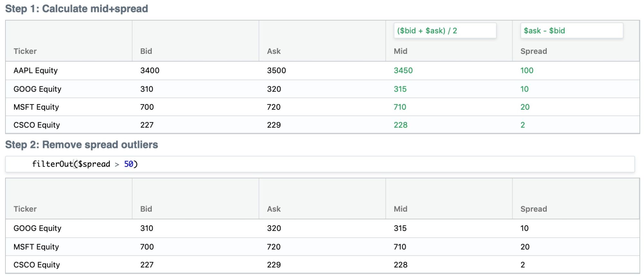The image size is (644, 279).
Task: Select the Ask column header in first table
Action: point(274,51)
